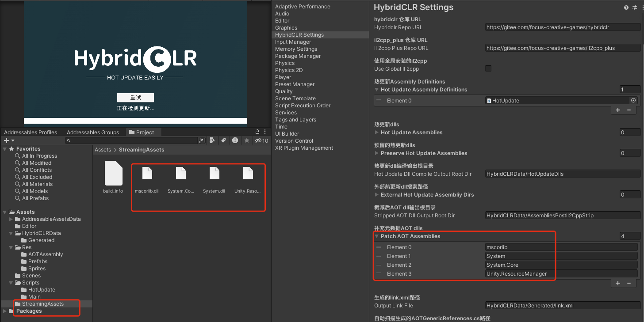Pick object for the HotUpdate assembly field

point(633,100)
